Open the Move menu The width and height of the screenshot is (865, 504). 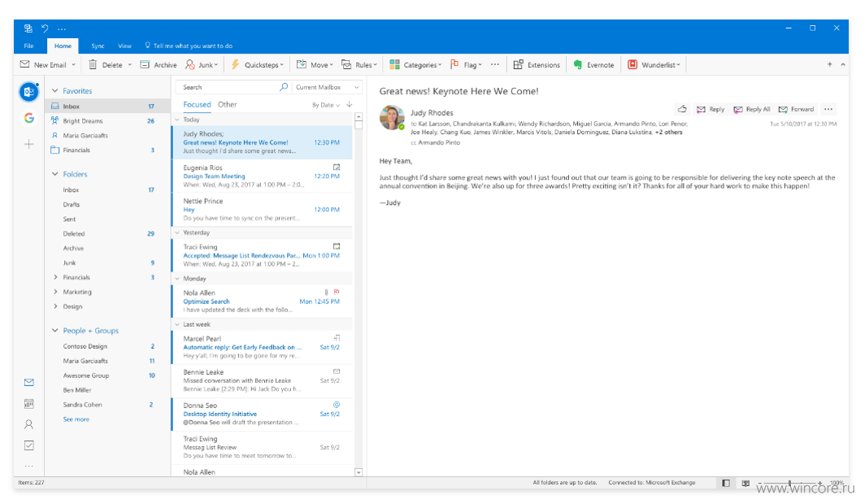pos(315,64)
